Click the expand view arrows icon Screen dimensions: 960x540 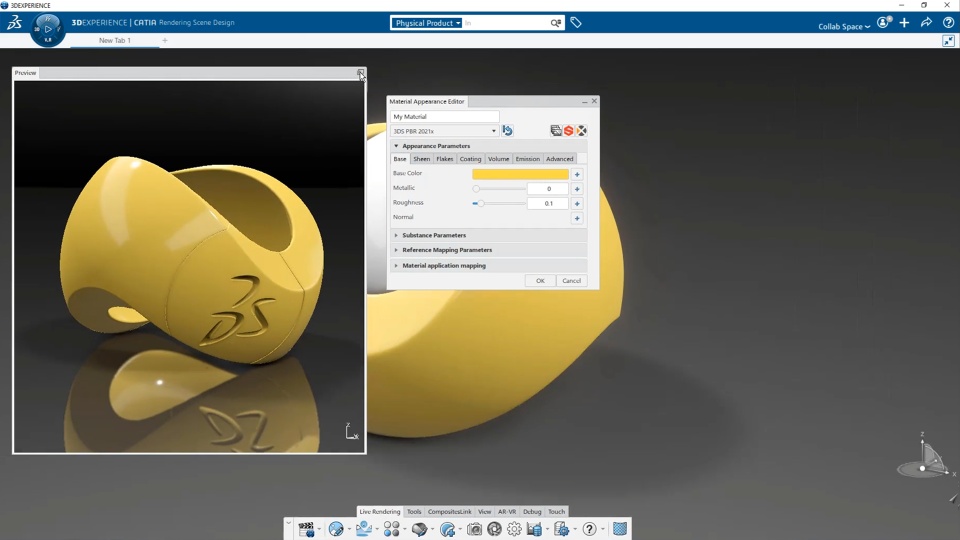(x=948, y=41)
